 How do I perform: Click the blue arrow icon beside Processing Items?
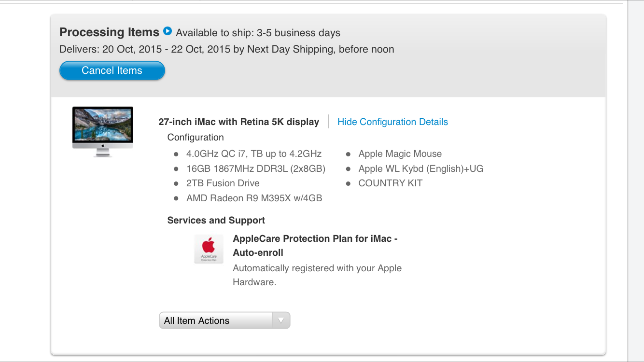point(168,31)
